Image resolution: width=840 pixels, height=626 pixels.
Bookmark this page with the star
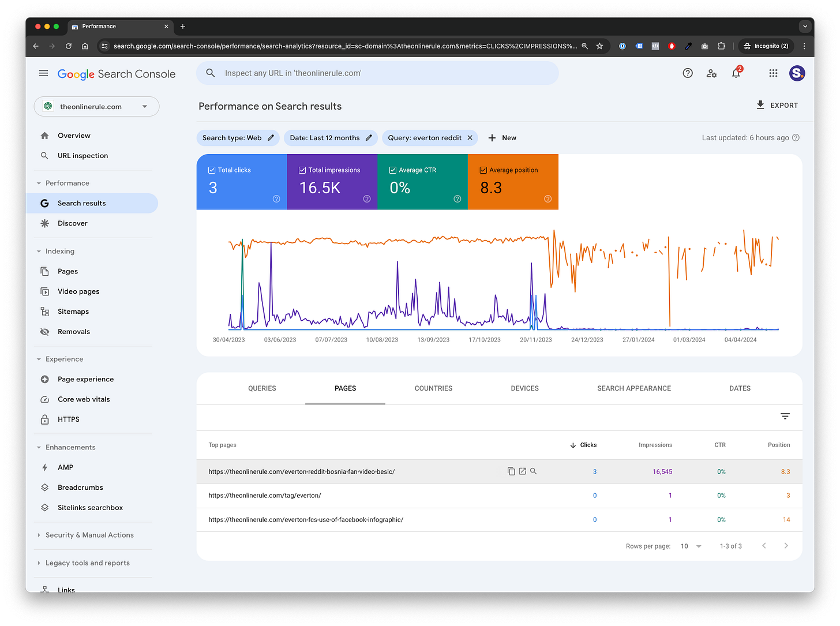coord(599,46)
